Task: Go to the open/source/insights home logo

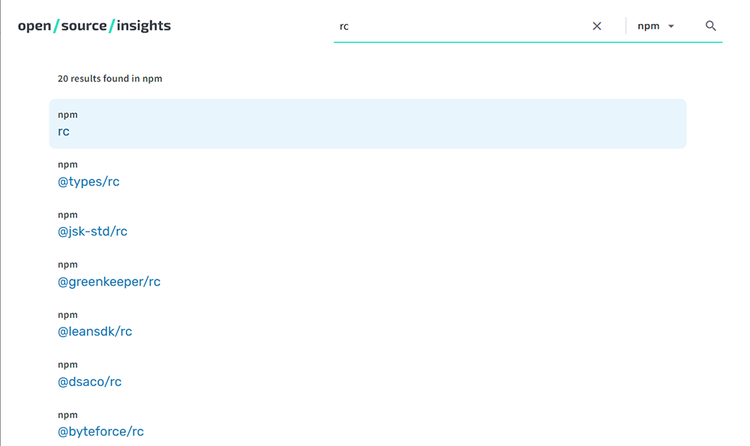Action: tap(94, 25)
